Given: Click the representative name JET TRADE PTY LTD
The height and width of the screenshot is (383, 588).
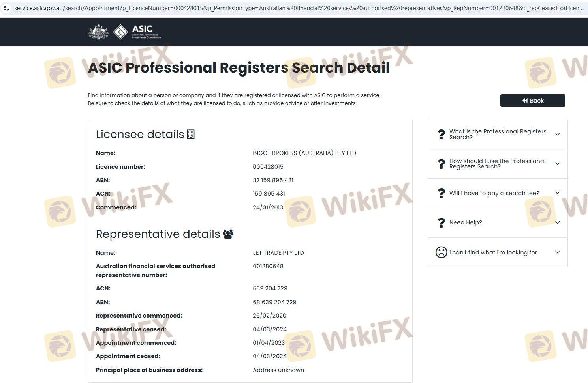Looking at the screenshot, I should 278,253.
